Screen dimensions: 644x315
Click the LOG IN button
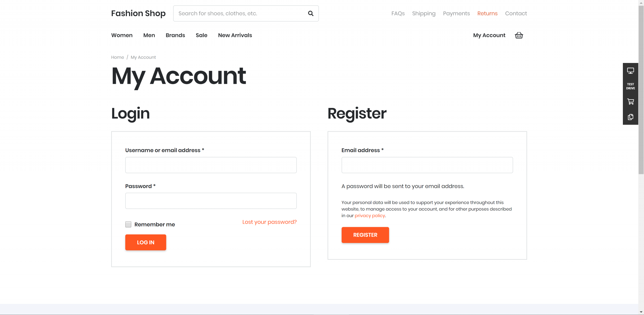coord(146,242)
